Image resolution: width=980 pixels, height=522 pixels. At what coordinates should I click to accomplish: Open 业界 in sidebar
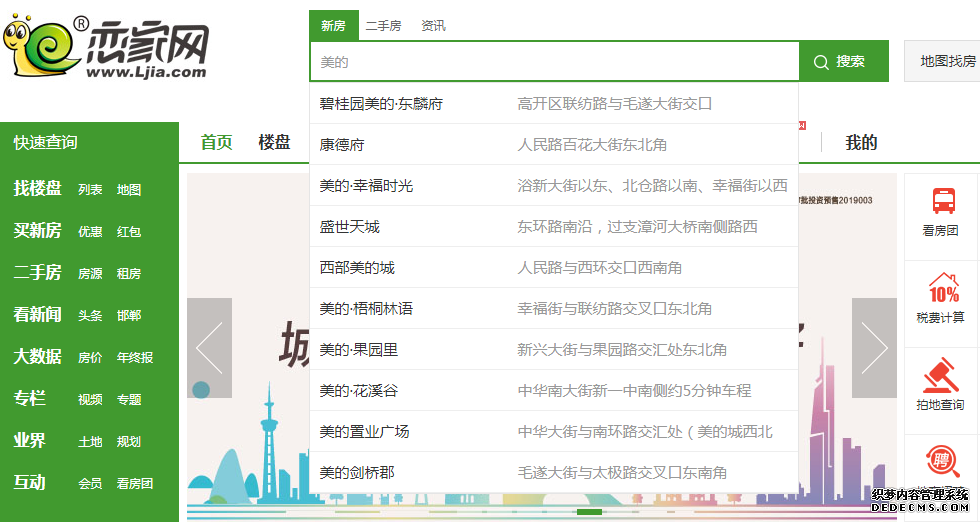(29, 440)
